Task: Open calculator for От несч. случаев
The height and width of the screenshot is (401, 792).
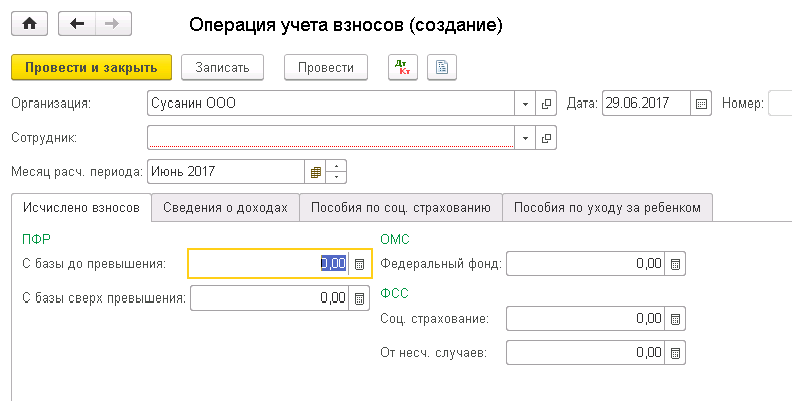Action: (x=676, y=353)
